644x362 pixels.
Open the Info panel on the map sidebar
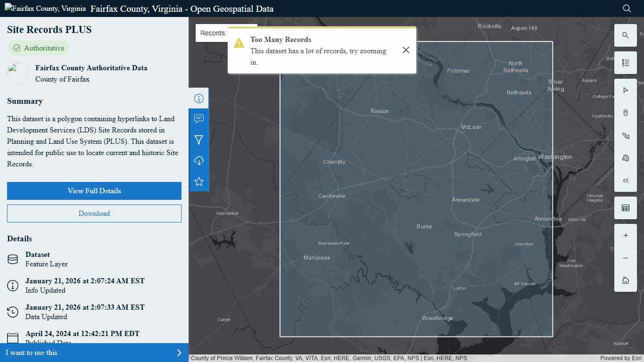tap(199, 98)
